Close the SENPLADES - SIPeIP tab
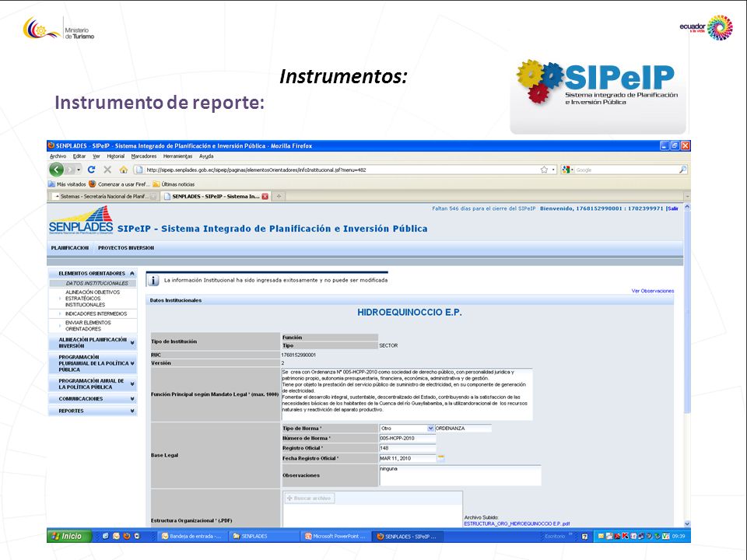 (x=265, y=196)
